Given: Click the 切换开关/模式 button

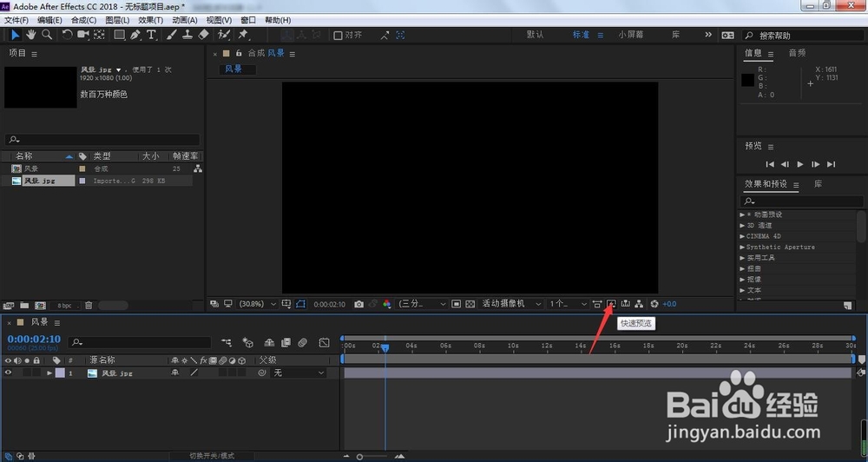Looking at the screenshot, I should coord(212,456).
